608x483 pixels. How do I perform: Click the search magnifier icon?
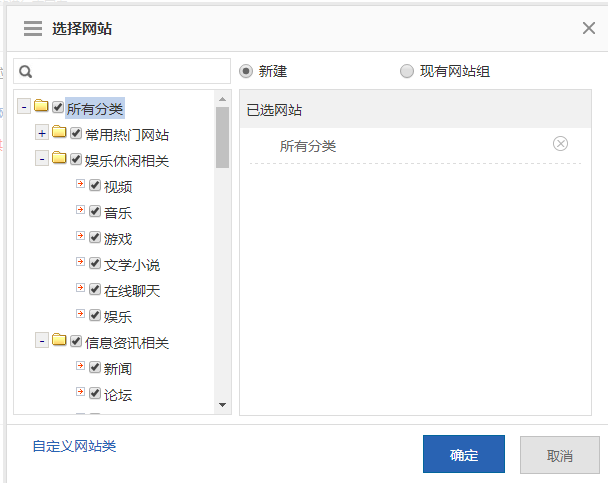[x=26, y=71]
